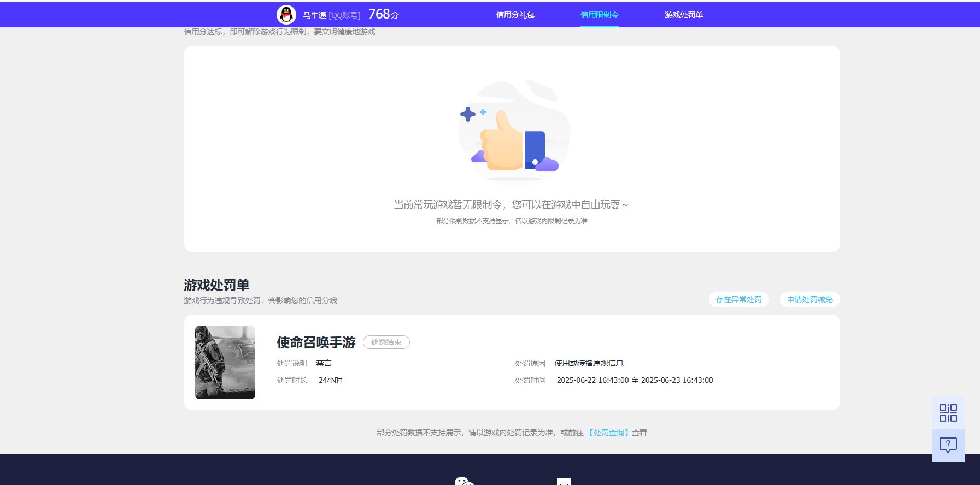Select the 信用限制令 tab
This screenshot has width=980, height=485.
(x=599, y=15)
